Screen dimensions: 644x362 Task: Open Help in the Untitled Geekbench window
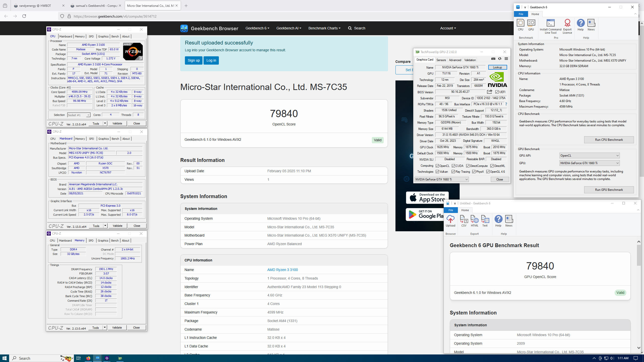pyautogui.click(x=498, y=221)
